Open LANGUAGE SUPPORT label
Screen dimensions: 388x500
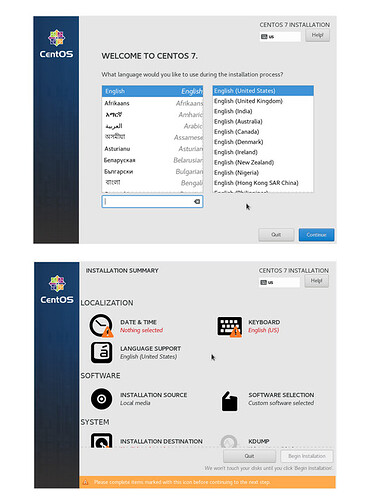150,348
